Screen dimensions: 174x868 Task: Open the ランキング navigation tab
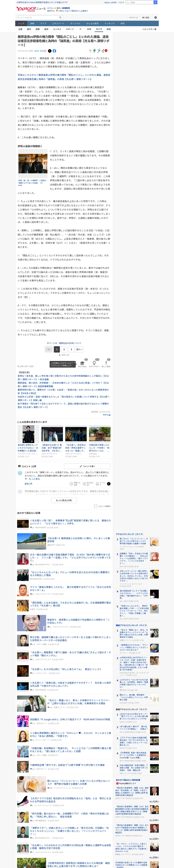tap(109, 24)
